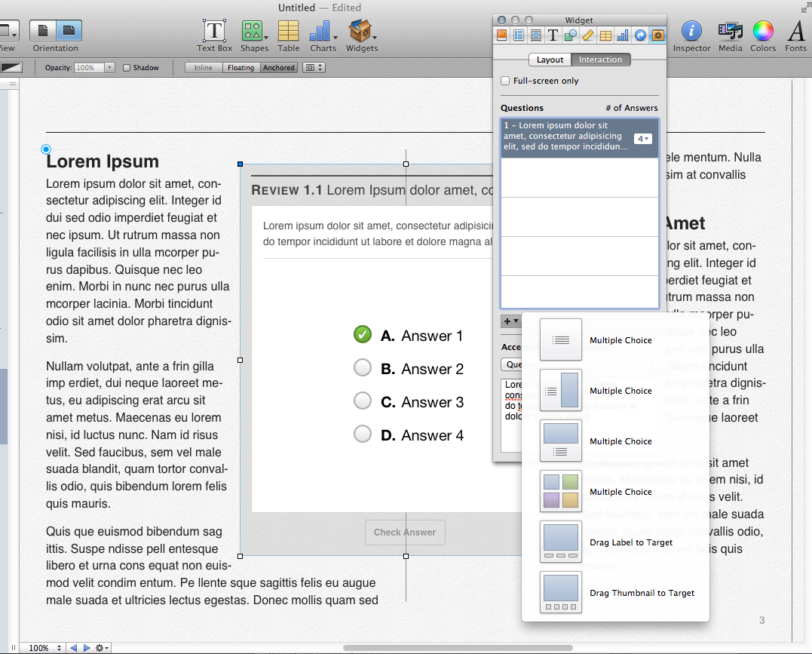The height and width of the screenshot is (654, 812).
Task: Click the Check Answer button
Action: click(x=405, y=533)
